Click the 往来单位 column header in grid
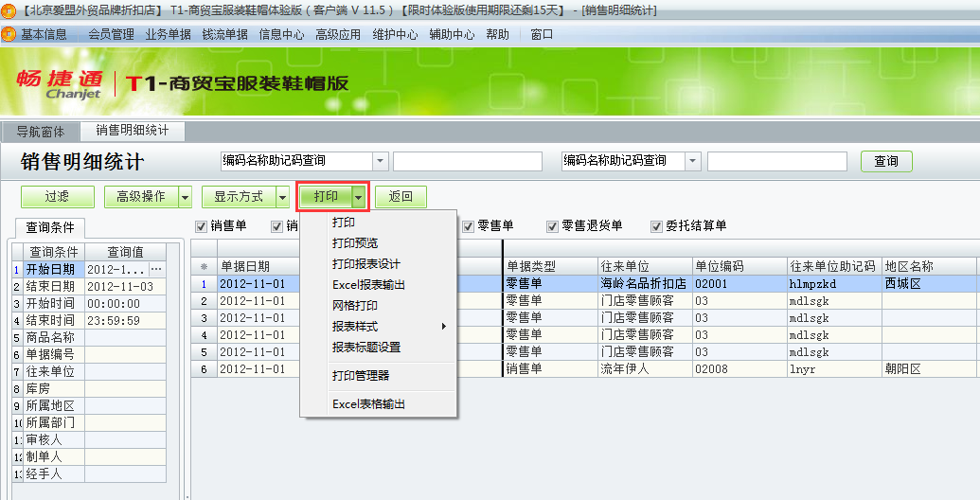Image resolution: width=980 pixels, height=500 pixels. [x=646, y=266]
